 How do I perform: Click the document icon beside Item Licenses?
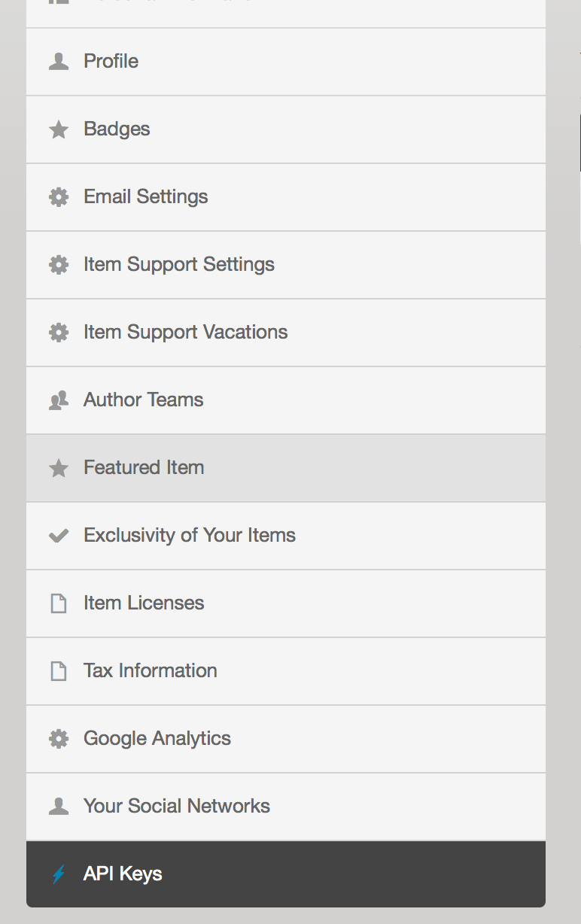click(x=59, y=603)
